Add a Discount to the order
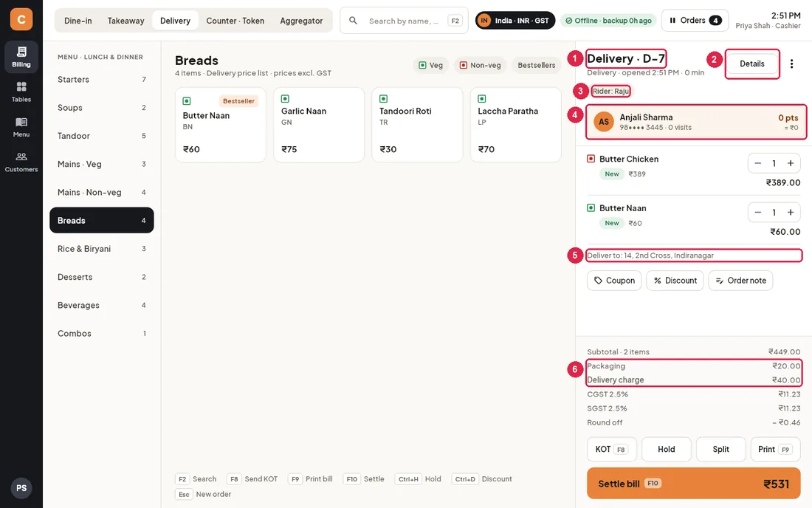This screenshot has width=812, height=508. pos(675,281)
